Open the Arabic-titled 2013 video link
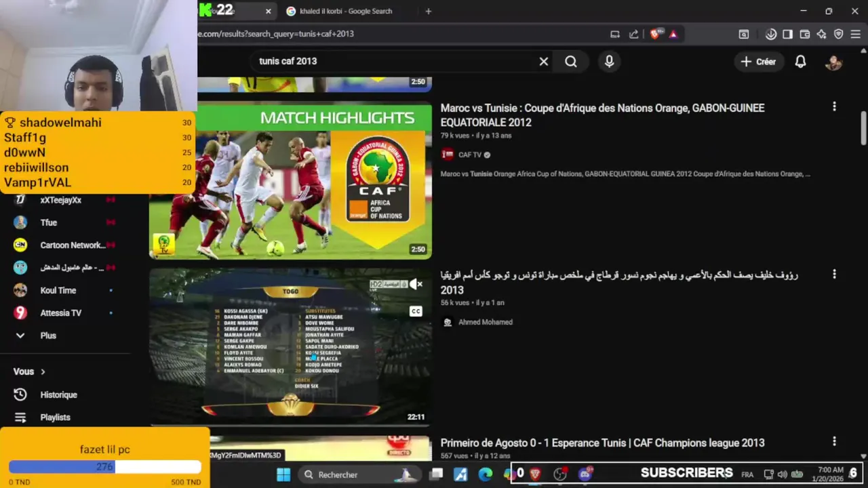This screenshot has height=488, width=868. (619, 282)
